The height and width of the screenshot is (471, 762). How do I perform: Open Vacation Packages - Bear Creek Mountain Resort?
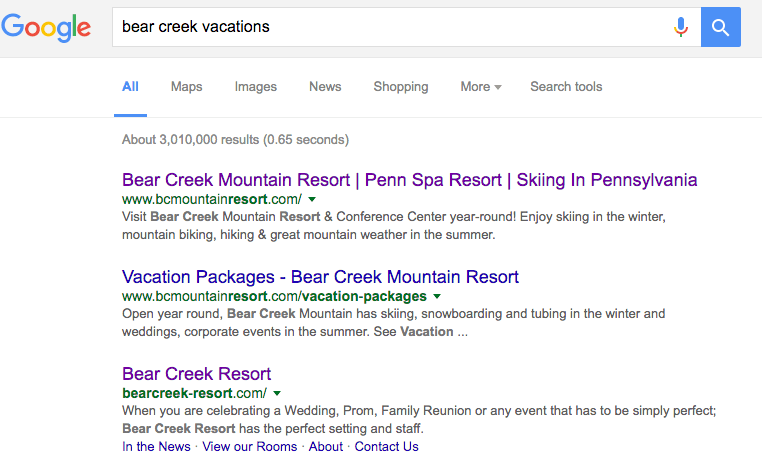[x=320, y=277]
